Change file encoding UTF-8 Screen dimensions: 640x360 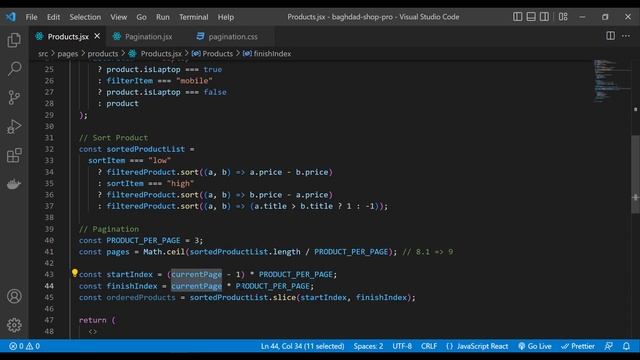(402, 346)
